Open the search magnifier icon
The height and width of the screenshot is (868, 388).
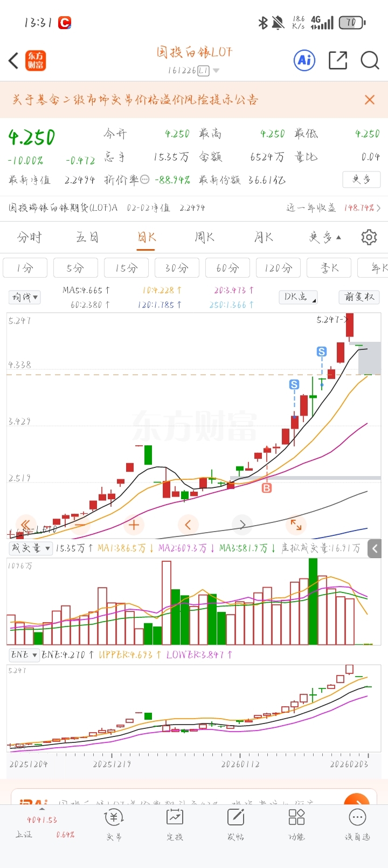pyautogui.click(x=370, y=60)
